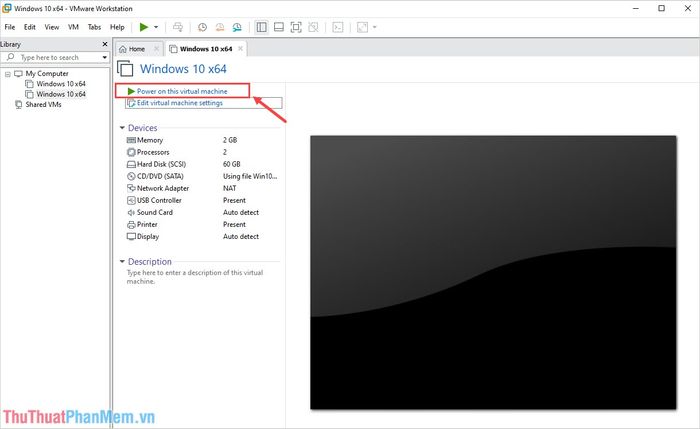Click 'Using file Win10...' value
The image size is (700, 429).
250,176
